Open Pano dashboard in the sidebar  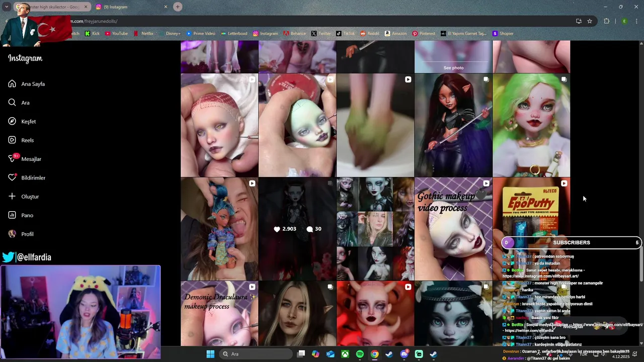21,215
